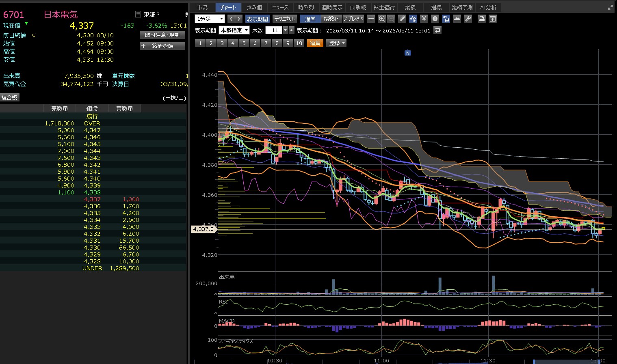
Task: Open chart settings wrench icon
Action: (x=468, y=19)
